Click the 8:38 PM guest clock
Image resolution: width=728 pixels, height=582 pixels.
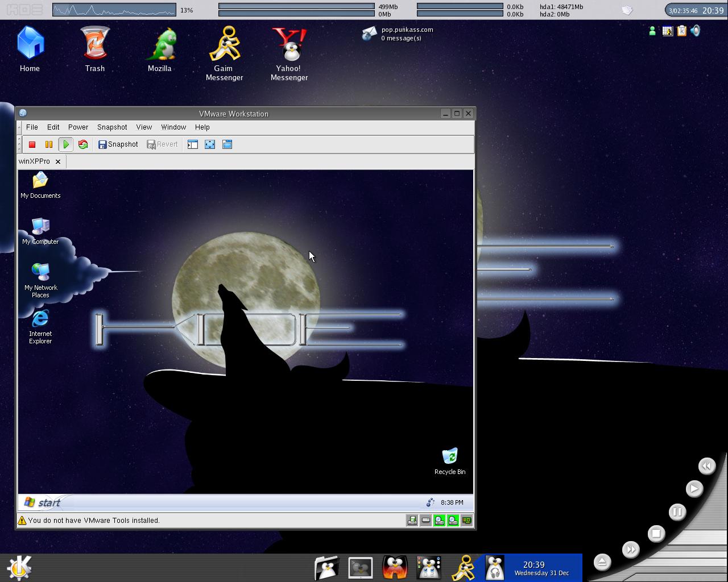click(452, 502)
